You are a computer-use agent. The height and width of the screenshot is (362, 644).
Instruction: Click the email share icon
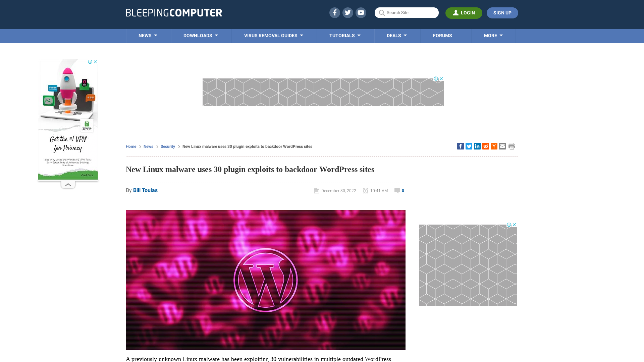pos(502,146)
